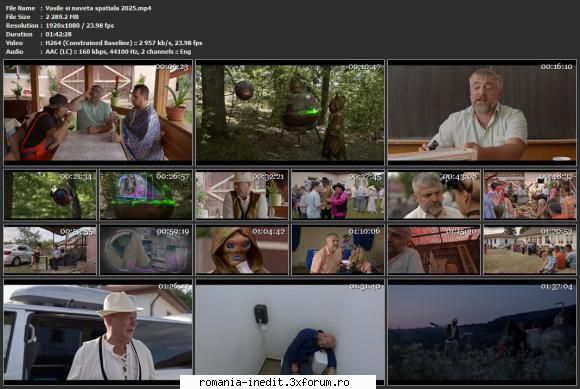Open the thumbnail timestamped 01:10:06
The width and height of the screenshot is (580, 389).
[x=338, y=250]
